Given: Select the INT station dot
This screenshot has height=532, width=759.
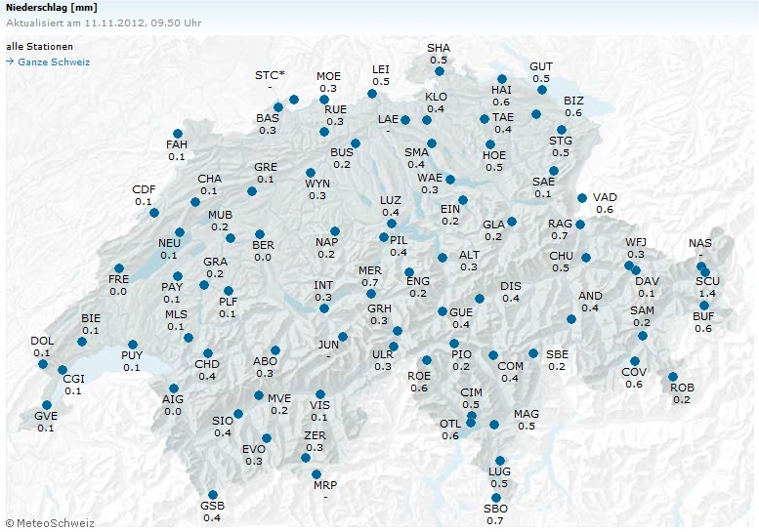Looking at the screenshot, I should coord(324,308).
